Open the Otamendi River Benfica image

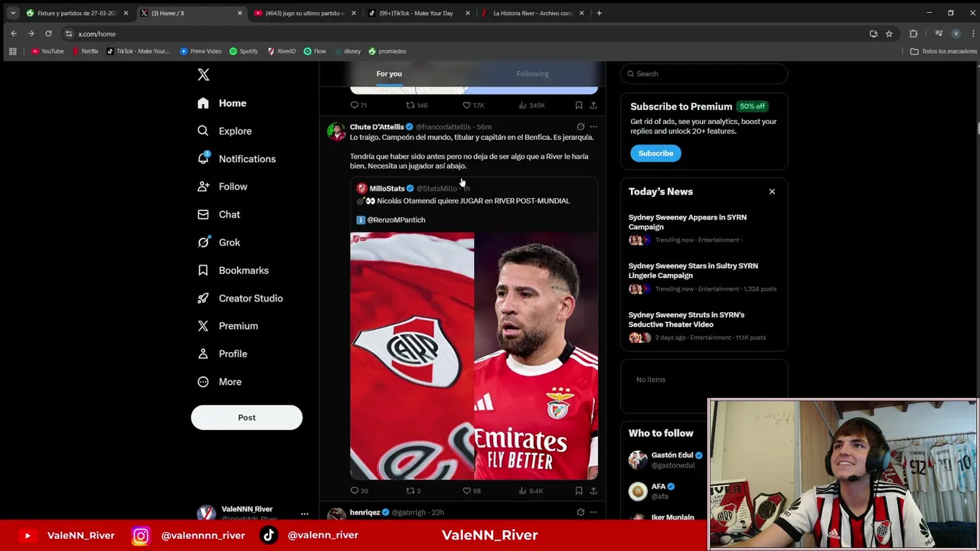(x=474, y=356)
